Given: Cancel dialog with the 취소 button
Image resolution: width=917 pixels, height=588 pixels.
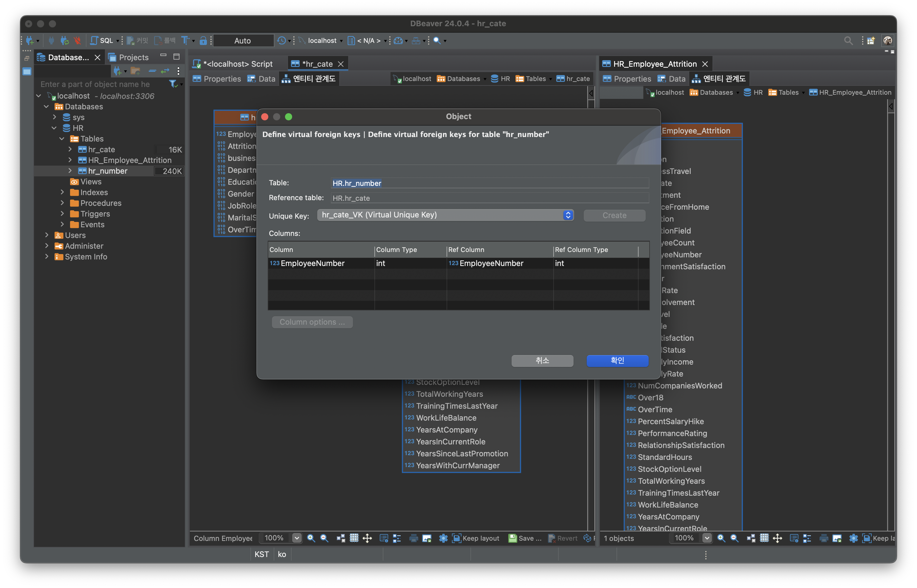Looking at the screenshot, I should pyautogui.click(x=542, y=360).
